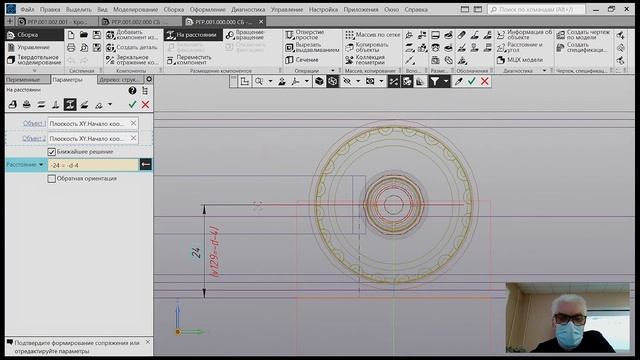Expand the mate type dropdown arrow in Parameters

(110, 105)
